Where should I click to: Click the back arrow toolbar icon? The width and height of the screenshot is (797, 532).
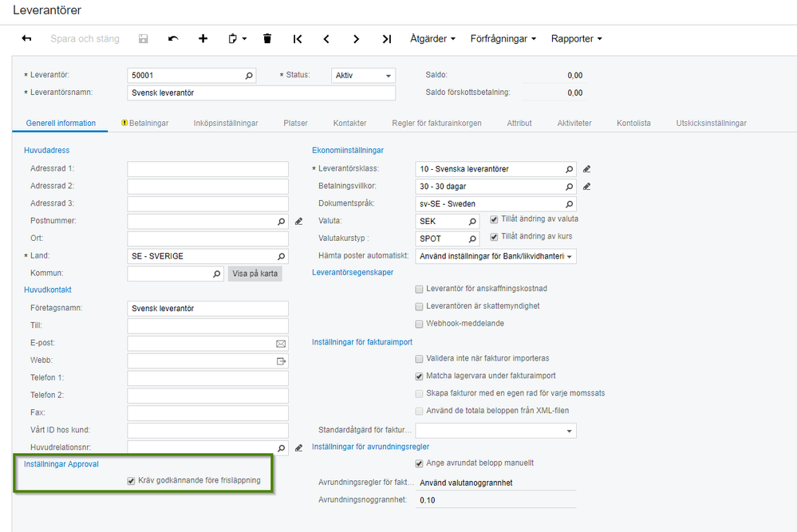(x=26, y=38)
